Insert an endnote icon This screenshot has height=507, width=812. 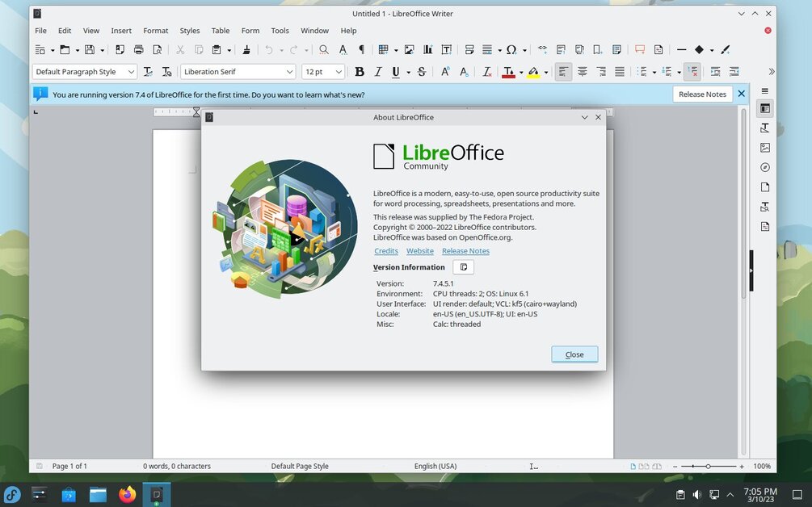(579, 50)
